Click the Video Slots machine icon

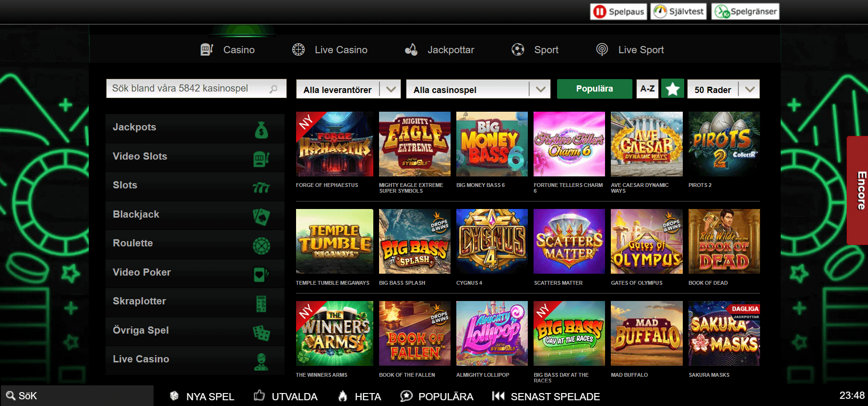(262, 159)
